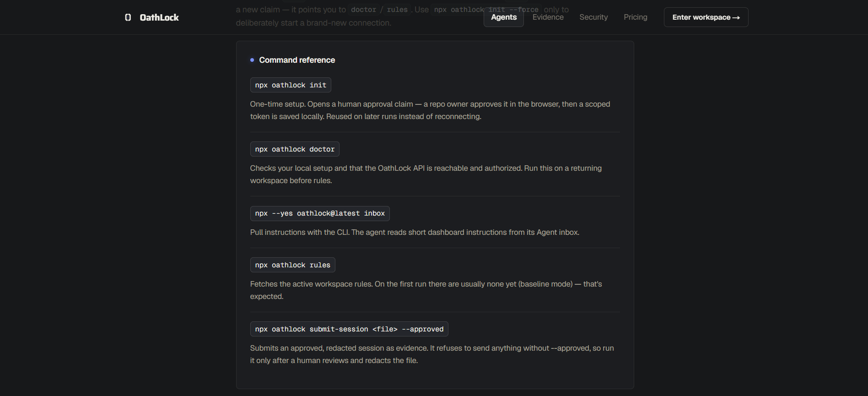Image resolution: width=868 pixels, height=396 pixels.
Task: Click the init command description text
Action: (x=430, y=110)
